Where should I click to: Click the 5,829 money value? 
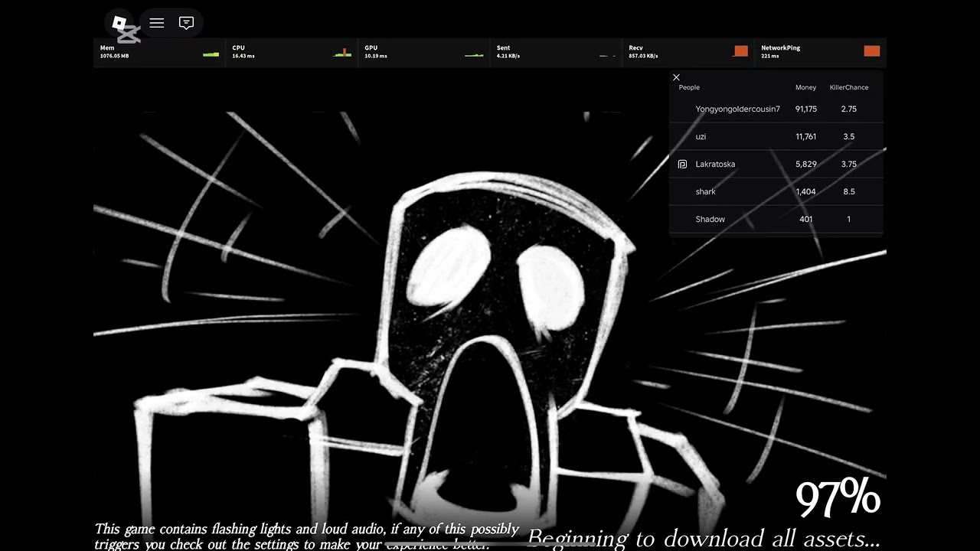point(805,164)
